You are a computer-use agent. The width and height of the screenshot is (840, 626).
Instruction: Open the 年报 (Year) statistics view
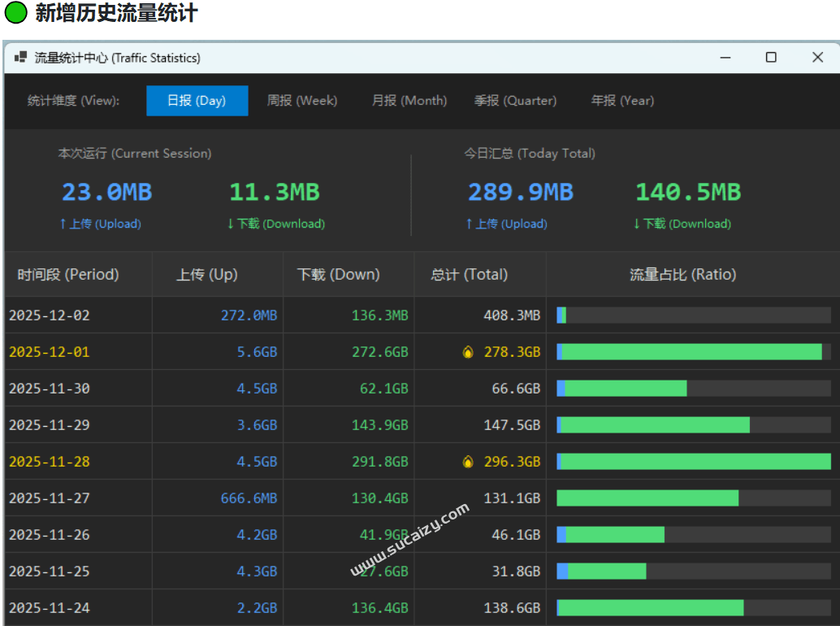pyautogui.click(x=622, y=101)
